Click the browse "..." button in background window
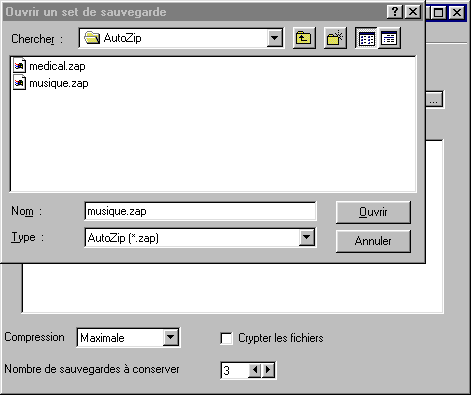 [x=434, y=99]
